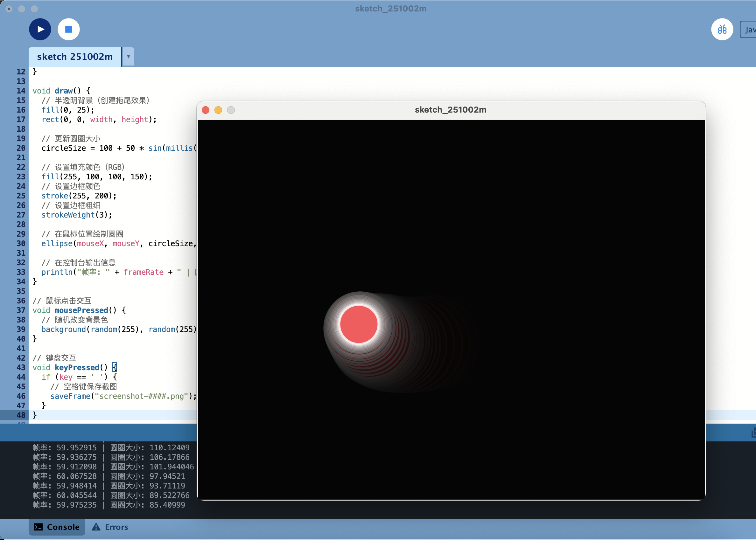The height and width of the screenshot is (540, 756).
Task: Click the copy console icon at right edge
Action: (753, 433)
